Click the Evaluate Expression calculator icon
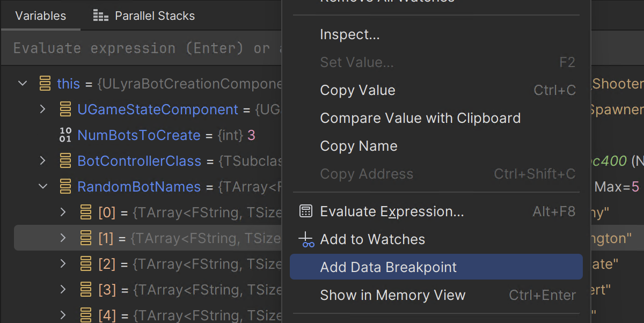The width and height of the screenshot is (644, 323). [x=306, y=211]
